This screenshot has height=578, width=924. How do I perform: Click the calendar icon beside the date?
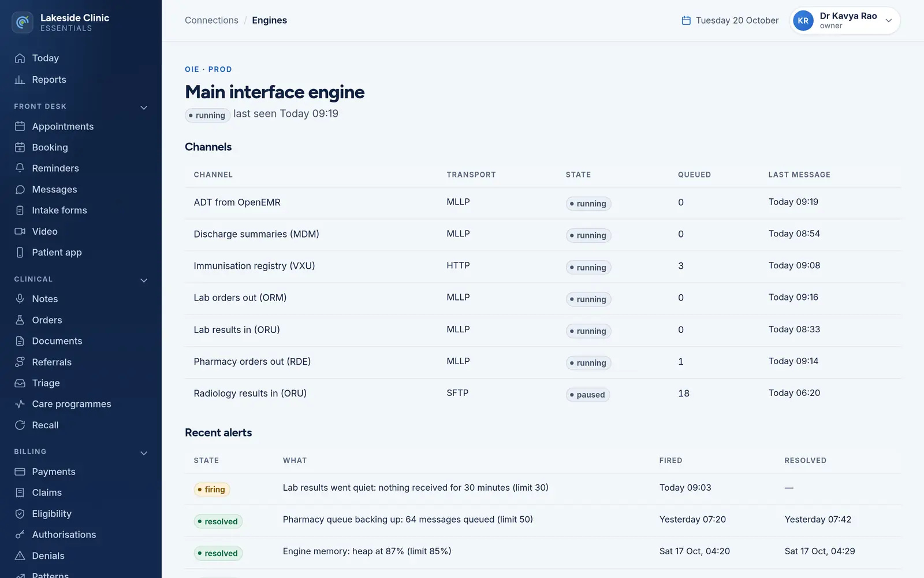686,21
